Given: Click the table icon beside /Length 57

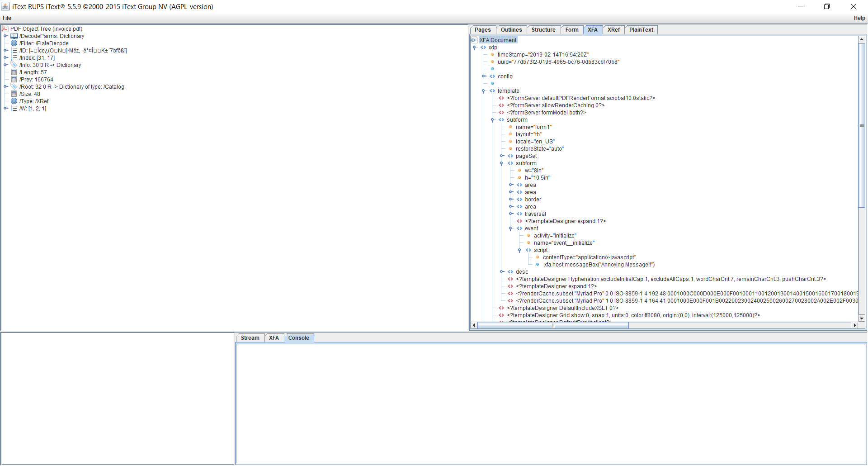Looking at the screenshot, I should [14, 72].
